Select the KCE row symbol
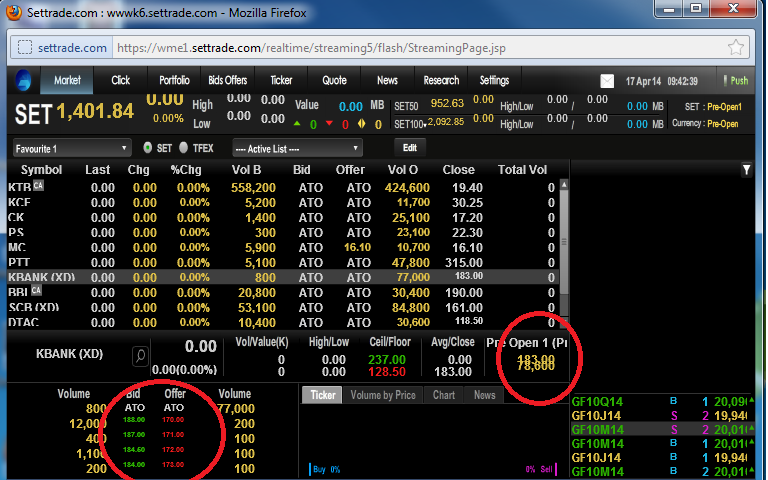This screenshot has width=768, height=480. [x=20, y=202]
